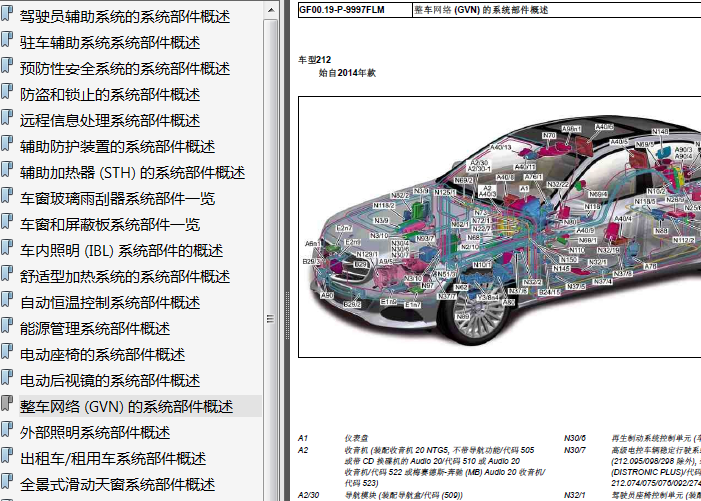Click bookmark icon beside 出租车/租用车系统部件概述

point(7,455)
